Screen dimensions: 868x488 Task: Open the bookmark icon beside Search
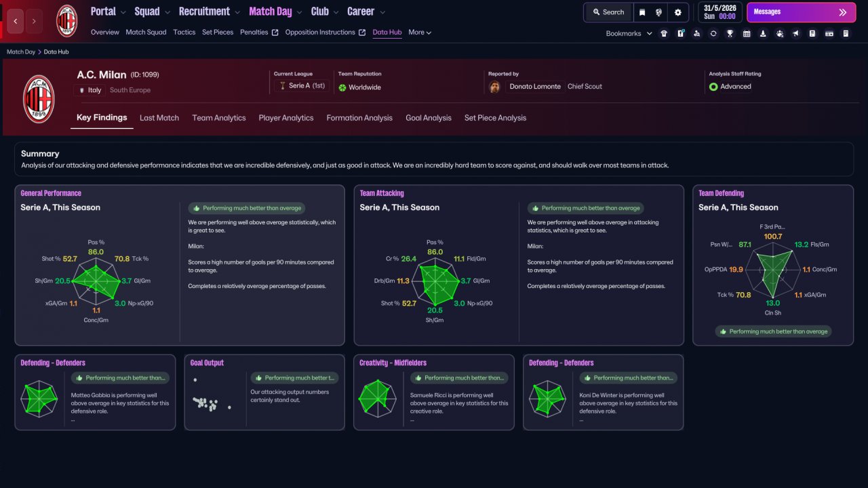642,12
